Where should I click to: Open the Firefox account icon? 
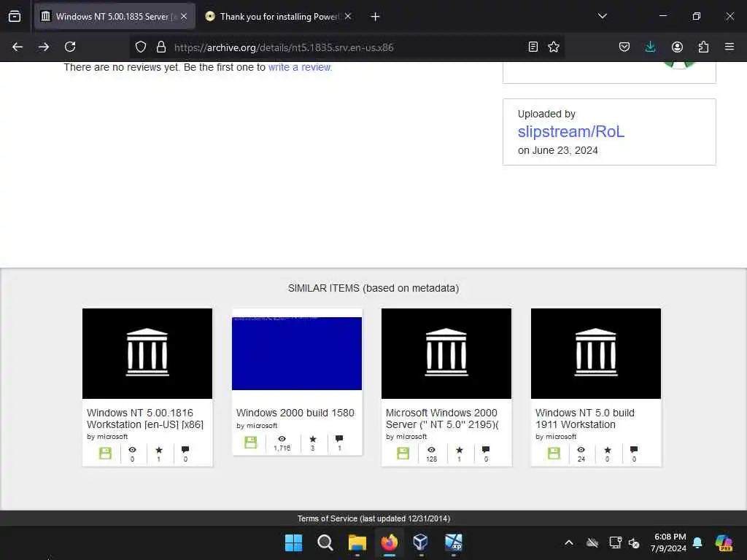(677, 47)
